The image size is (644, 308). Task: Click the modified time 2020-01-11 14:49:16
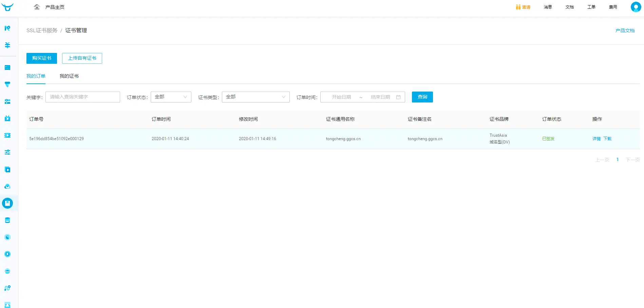click(x=258, y=139)
